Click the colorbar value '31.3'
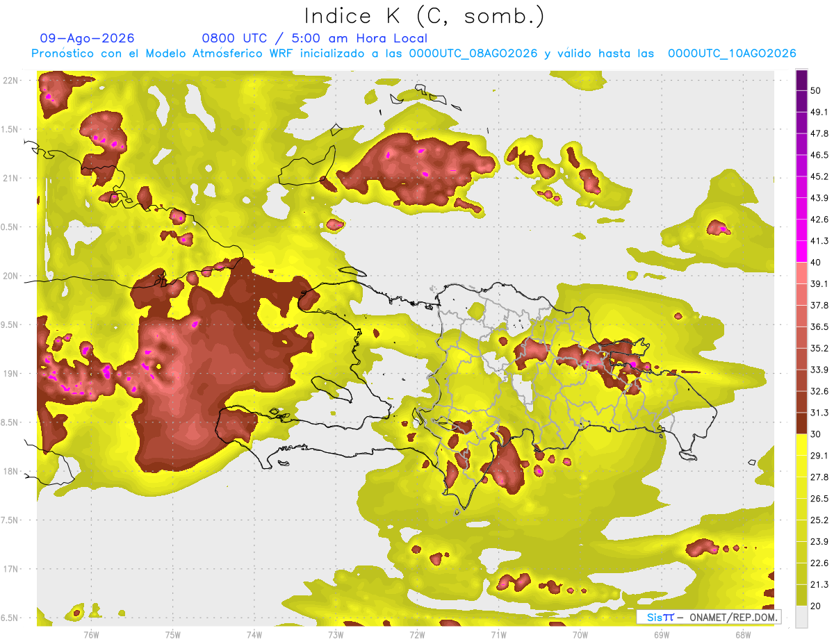This screenshot has width=834, height=644. point(819,413)
